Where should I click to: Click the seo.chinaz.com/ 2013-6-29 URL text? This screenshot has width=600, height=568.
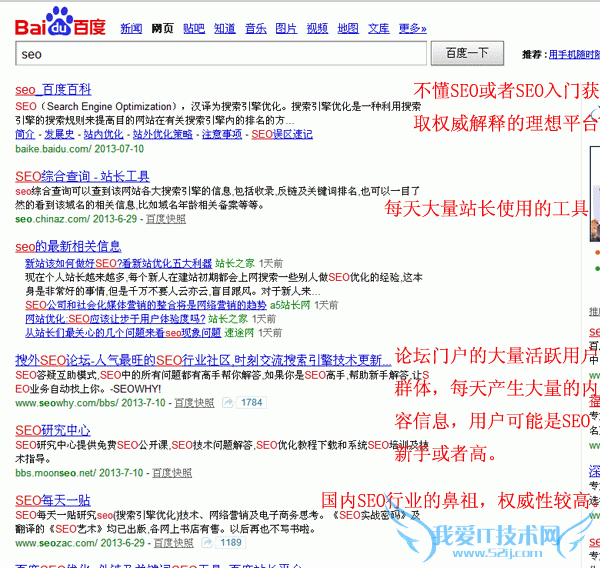[76, 219]
